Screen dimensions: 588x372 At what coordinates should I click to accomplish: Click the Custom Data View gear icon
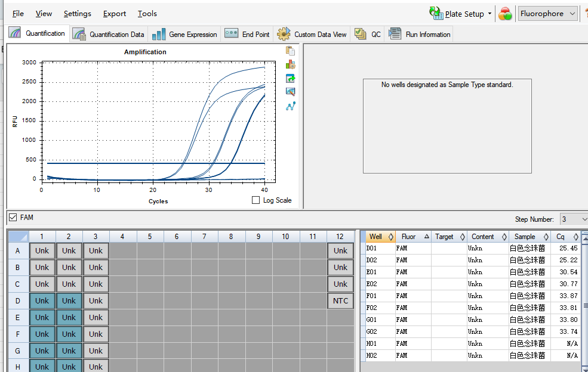[x=284, y=34]
